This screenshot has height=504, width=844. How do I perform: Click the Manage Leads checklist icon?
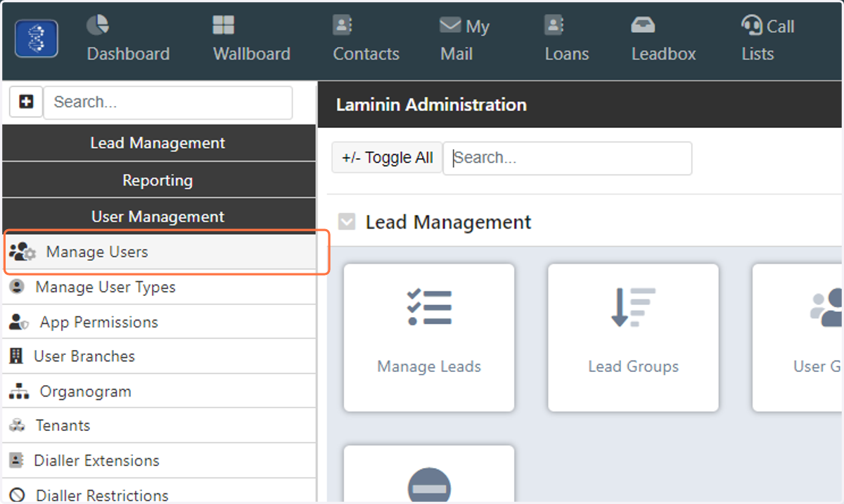429,306
